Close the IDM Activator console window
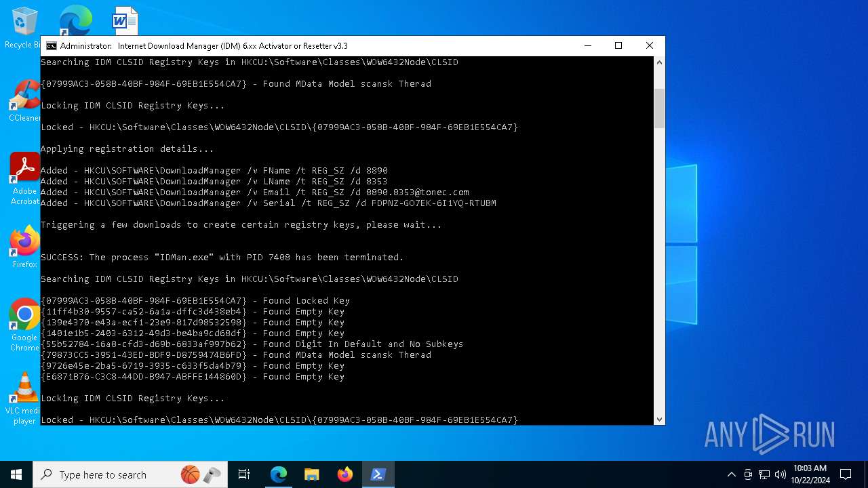Image resolution: width=868 pixels, height=488 pixels. pos(650,46)
